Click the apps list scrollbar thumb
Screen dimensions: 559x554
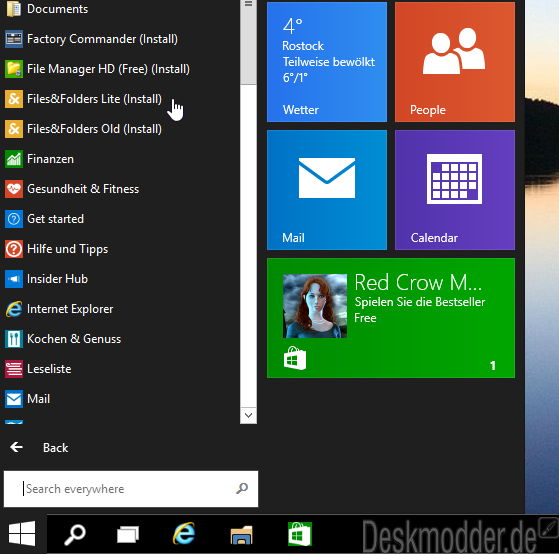click(x=248, y=42)
